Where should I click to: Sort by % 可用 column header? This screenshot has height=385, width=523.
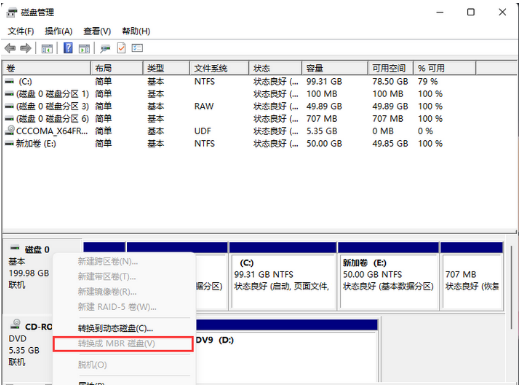pos(444,68)
